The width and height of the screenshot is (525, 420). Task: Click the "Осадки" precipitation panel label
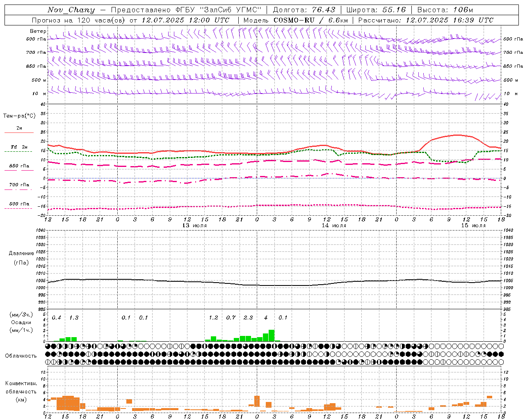tap(21, 322)
